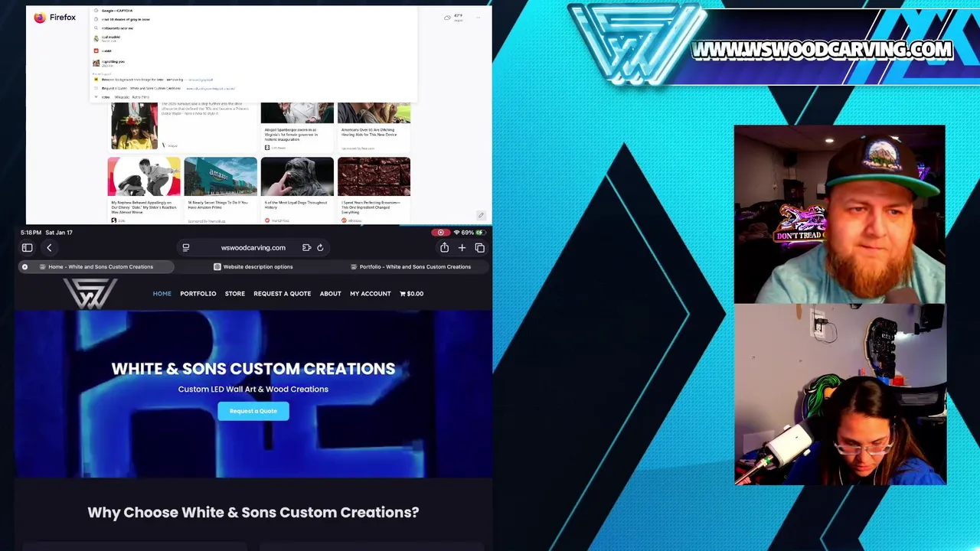Select the 'real madrid' search suggestion
This screenshot has height=551, width=980.
point(253,38)
